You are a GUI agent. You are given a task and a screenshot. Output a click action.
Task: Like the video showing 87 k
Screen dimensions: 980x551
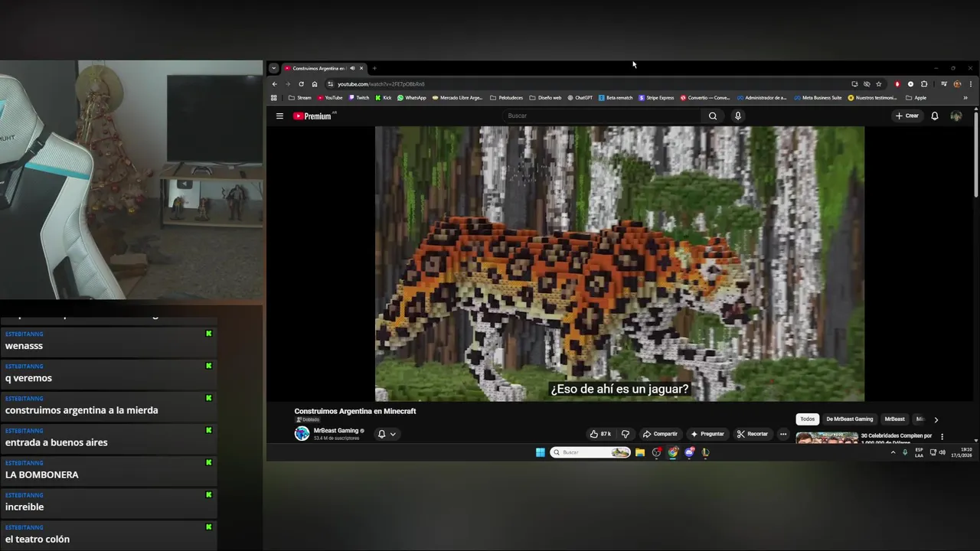[x=599, y=434]
